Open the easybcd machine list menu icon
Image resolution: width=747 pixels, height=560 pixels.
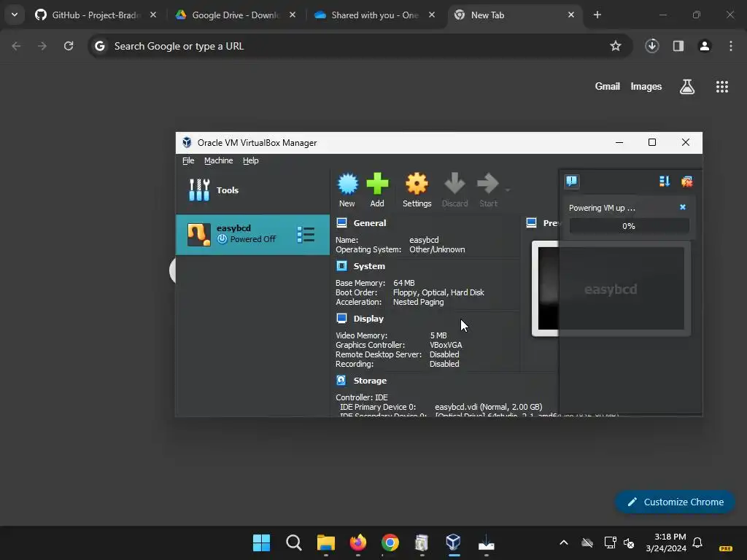pyautogui.click(x=306, y=234)
